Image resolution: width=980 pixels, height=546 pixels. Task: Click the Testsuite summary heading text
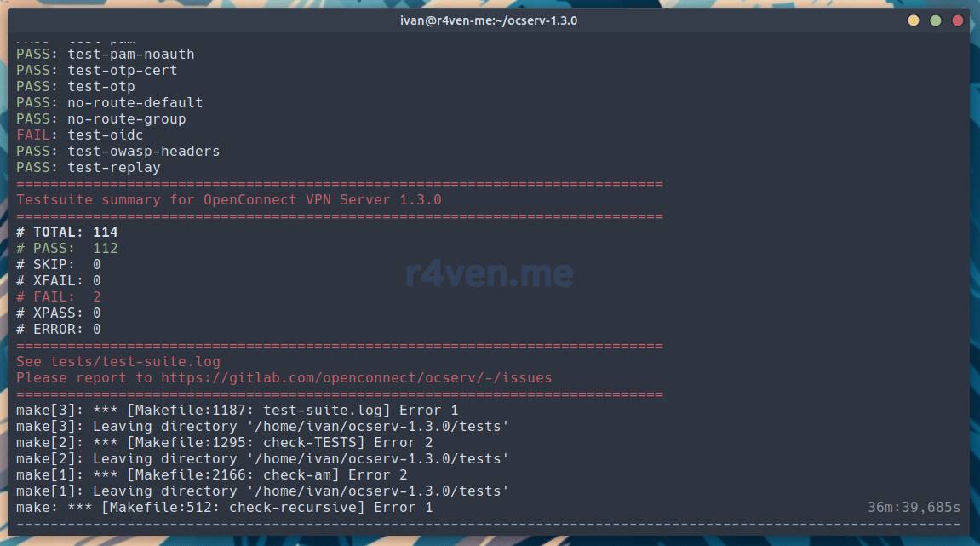[228, 199]
